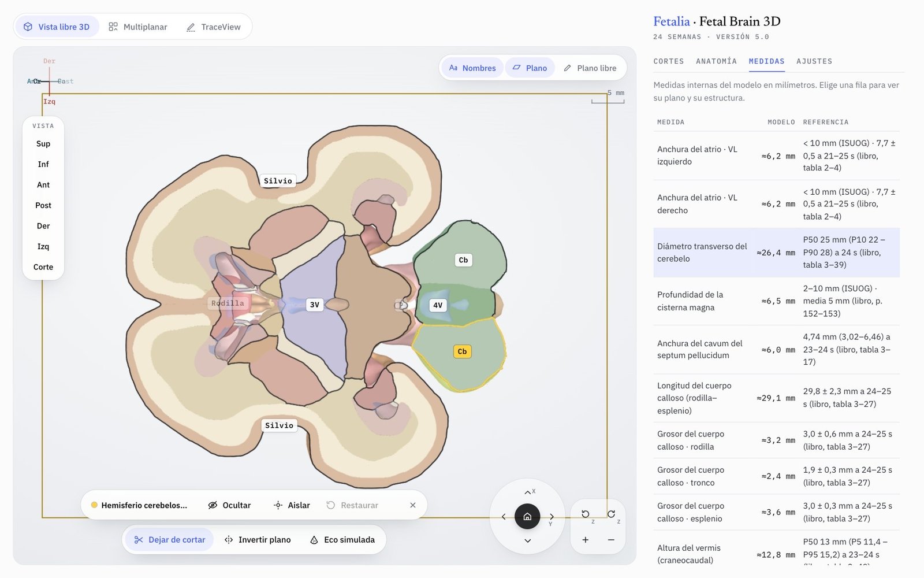Click Invertir plano

[x=258, y=540]
